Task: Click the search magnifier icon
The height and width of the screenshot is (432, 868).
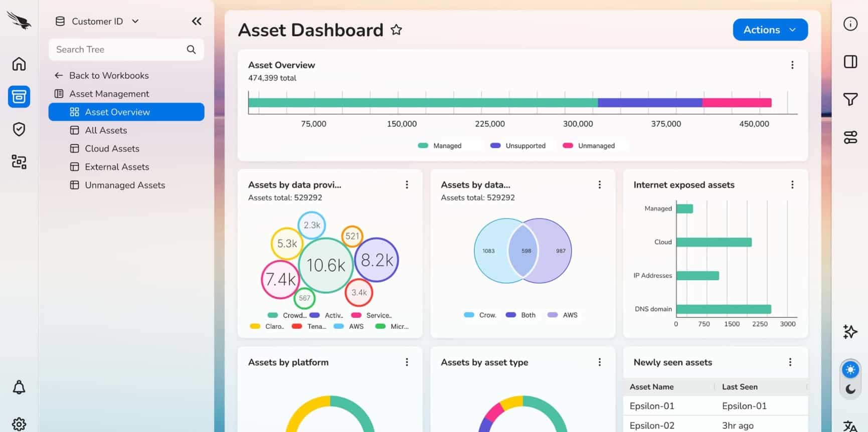Action: 191,50
